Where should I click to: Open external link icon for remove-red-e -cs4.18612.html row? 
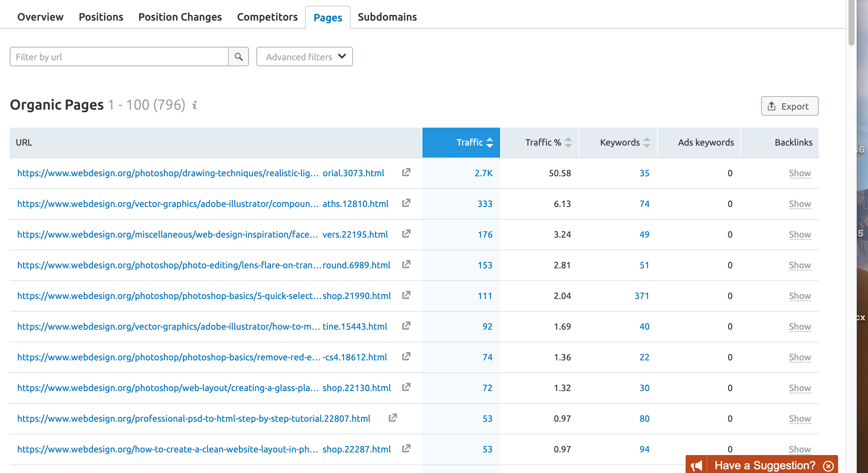pos(406,357)
